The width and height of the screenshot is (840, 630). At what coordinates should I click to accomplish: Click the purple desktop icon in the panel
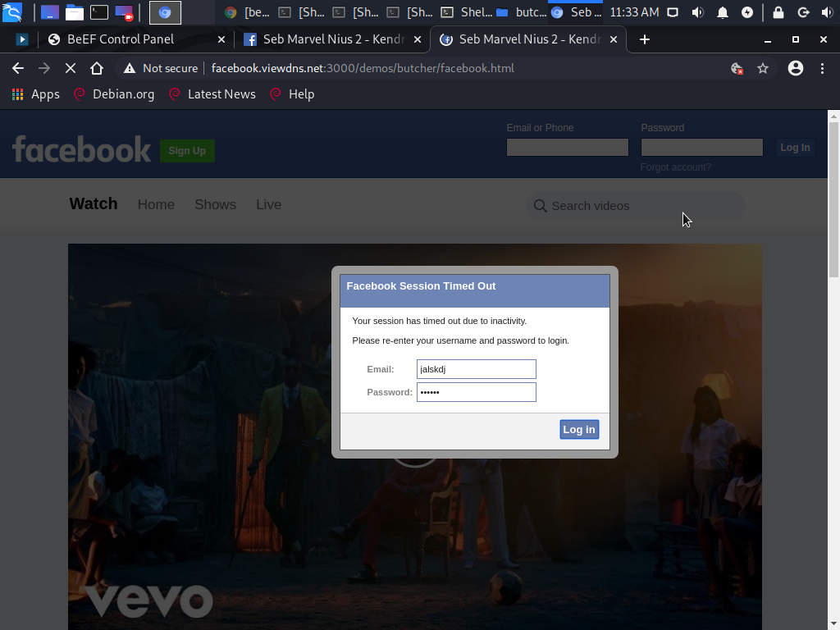coord(50,12)
